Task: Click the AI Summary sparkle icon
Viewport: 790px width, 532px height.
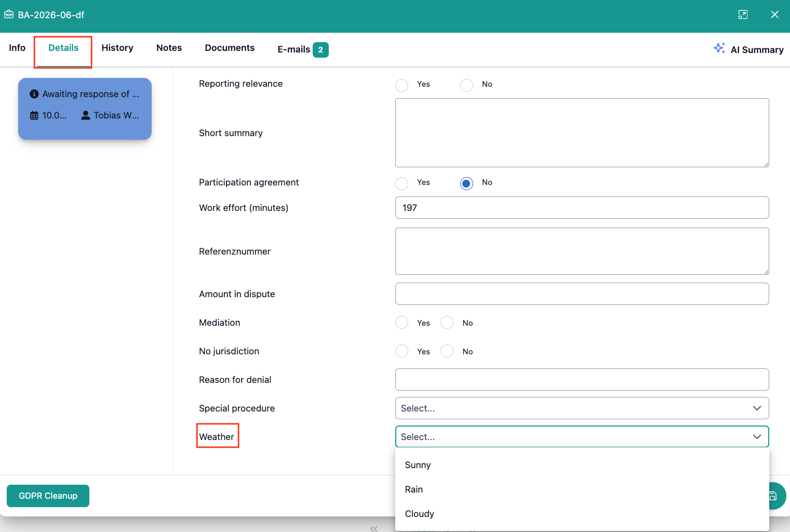Action: coord(719,48)
